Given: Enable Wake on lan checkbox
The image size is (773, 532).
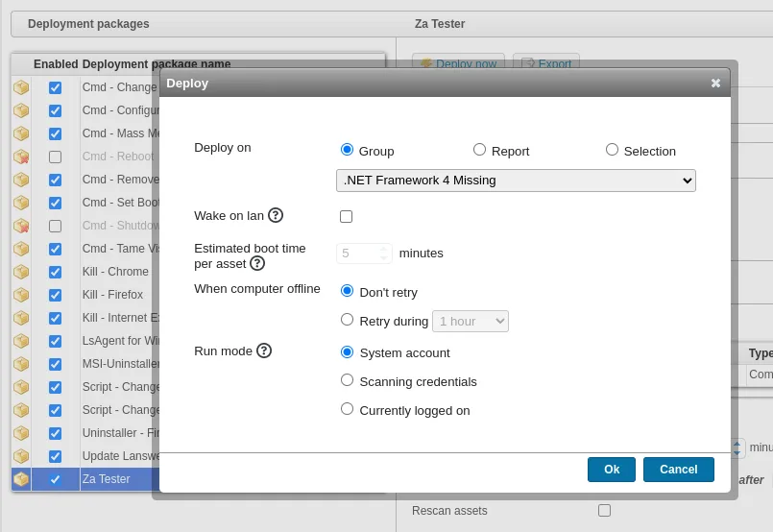Looking at the screenshot, I should (346, 216).
